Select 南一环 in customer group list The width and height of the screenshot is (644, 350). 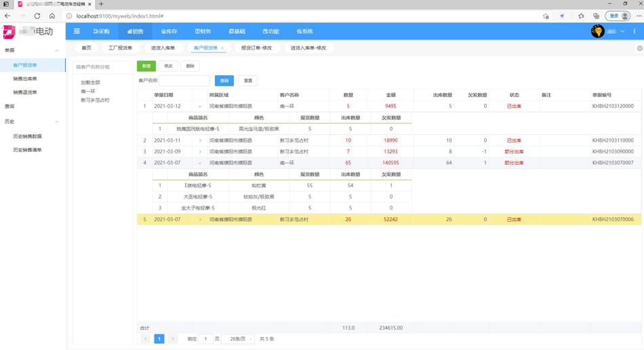coord(88,91)
